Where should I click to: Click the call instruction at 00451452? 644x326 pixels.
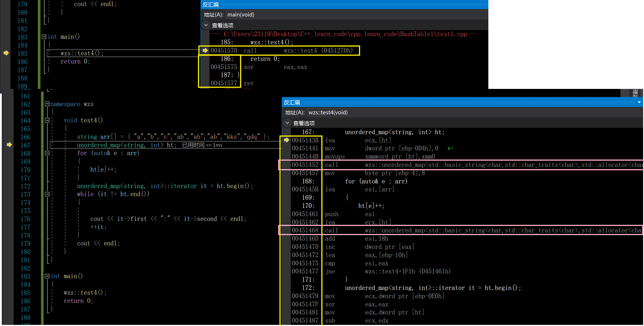pos(467,165)
